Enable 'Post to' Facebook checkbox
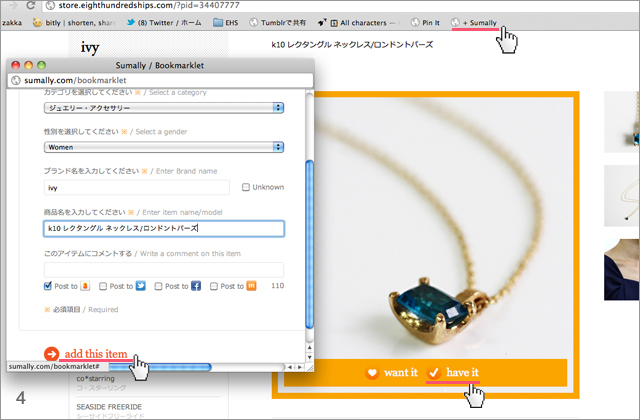Screen dimensions: 640x420 point(157,286)
